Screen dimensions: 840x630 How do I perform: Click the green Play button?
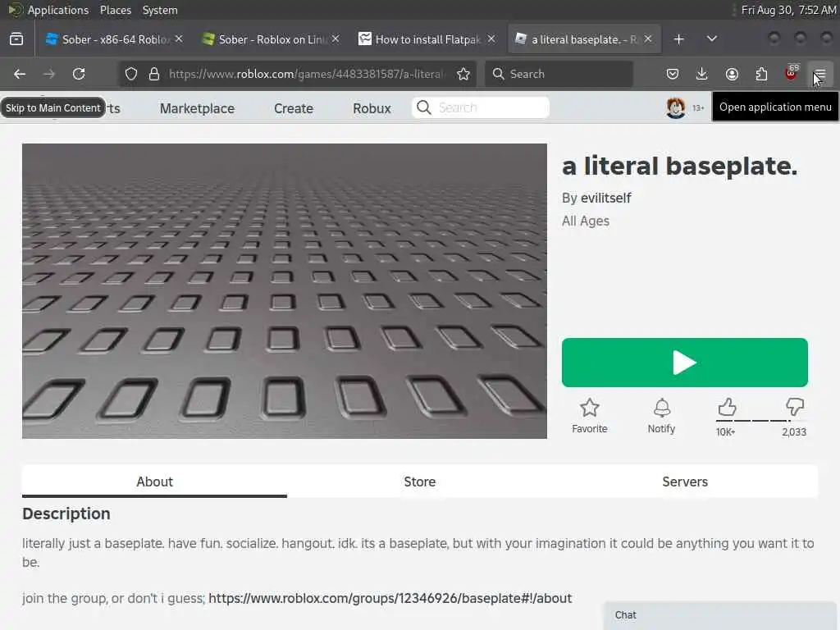(x=684, y=362)
